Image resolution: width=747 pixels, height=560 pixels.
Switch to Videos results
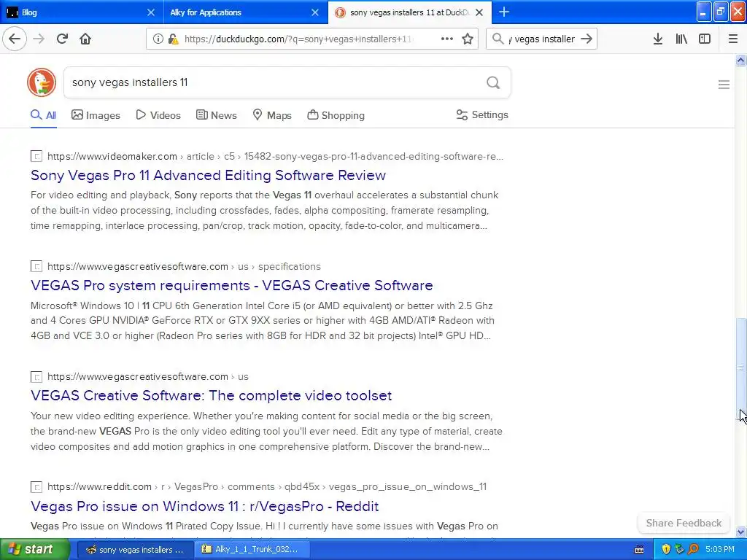pyautogui.click(x=158, y=115)
